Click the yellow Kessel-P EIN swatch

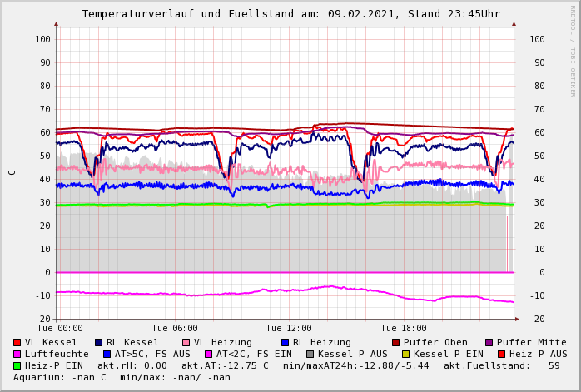pos(405,354)
